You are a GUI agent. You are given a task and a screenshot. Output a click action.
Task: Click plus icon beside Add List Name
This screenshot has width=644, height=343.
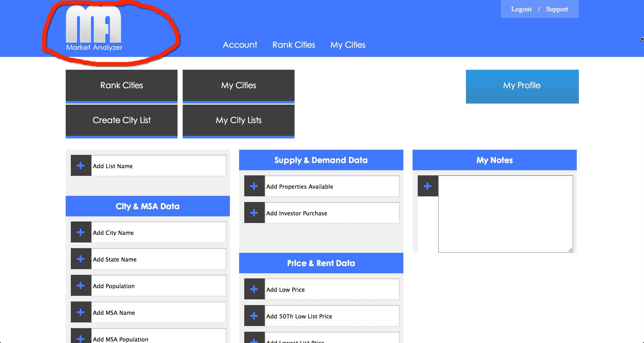tap(81, 166)
